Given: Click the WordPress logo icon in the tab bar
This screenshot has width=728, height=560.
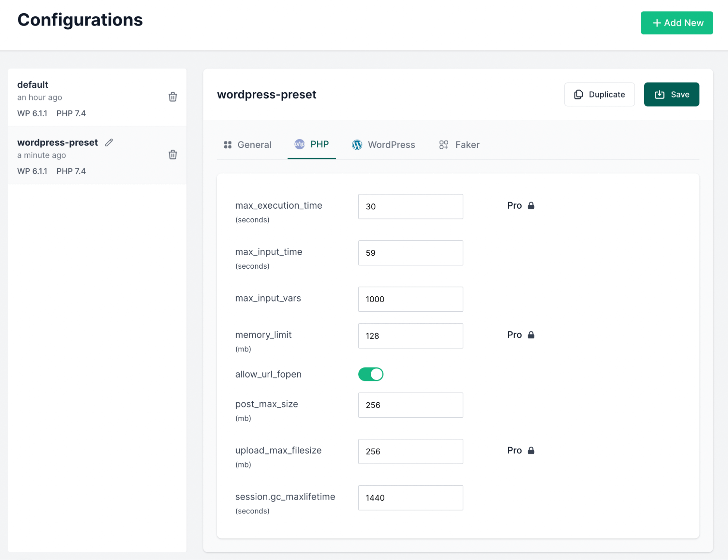Looking at the screenshot, I should point(357,145).
